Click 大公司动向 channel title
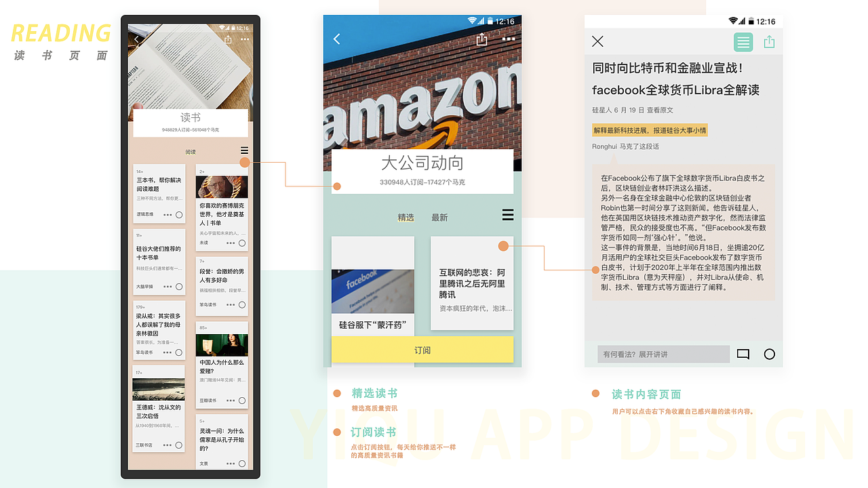868x488 pixels. [x=422, y=163]
